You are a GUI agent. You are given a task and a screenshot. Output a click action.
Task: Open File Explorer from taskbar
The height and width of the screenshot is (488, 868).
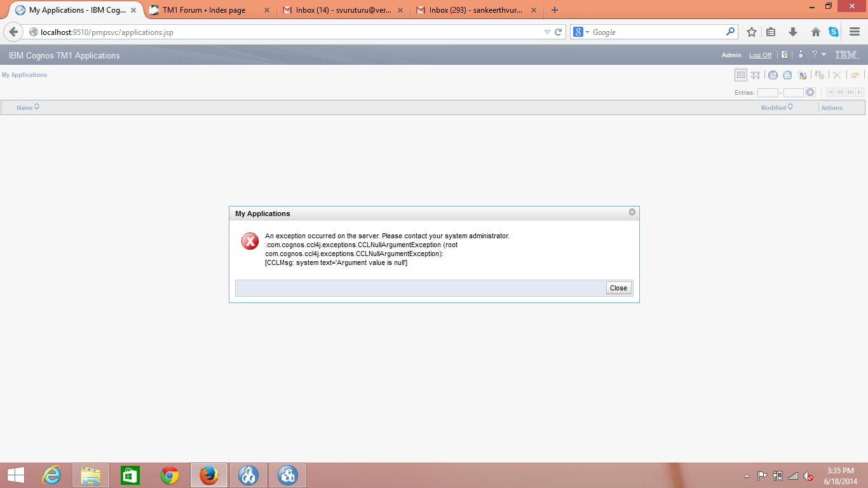click(91, 475)
